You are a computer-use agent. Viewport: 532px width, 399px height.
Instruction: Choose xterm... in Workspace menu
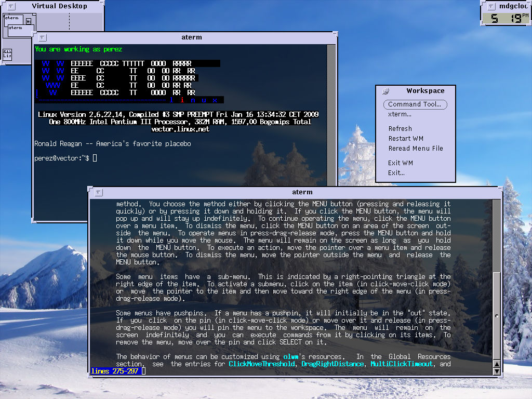click(x=400, y=114)
